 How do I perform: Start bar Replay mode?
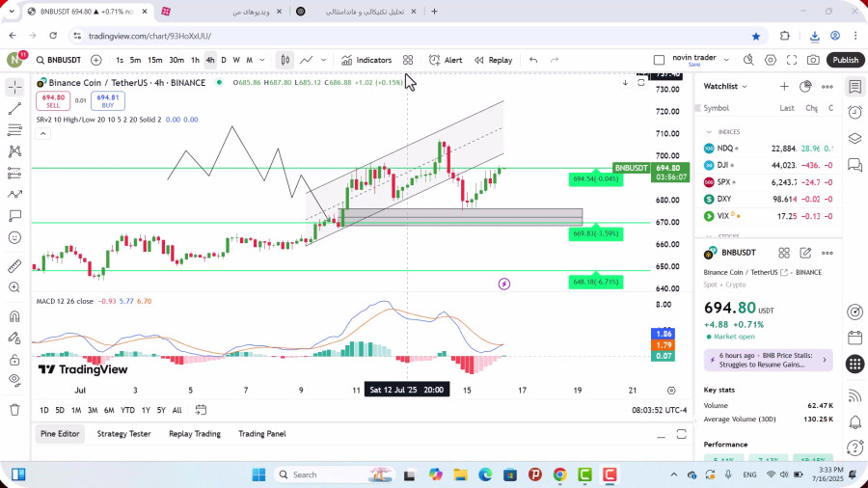(493, 60)
